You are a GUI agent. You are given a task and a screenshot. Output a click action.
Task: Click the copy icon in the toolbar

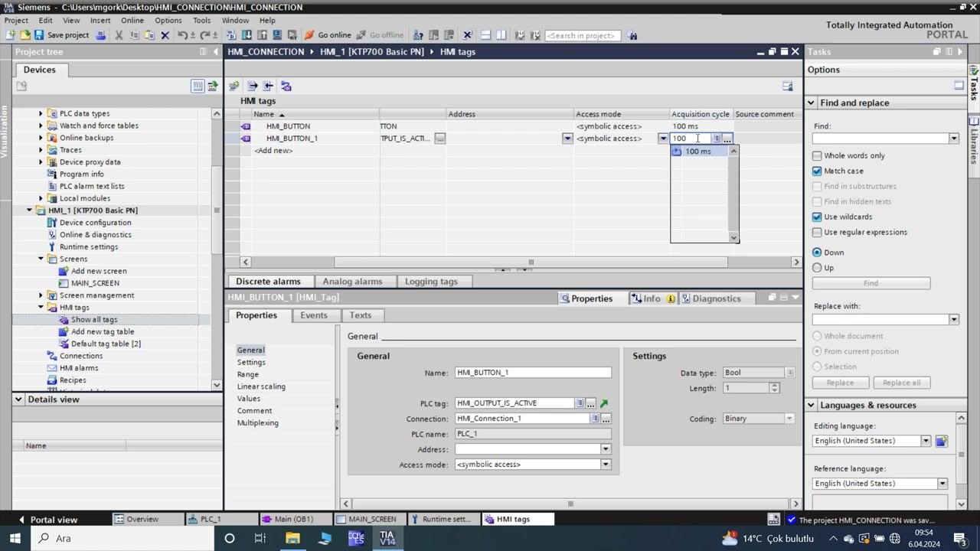(x=134, y=35)
